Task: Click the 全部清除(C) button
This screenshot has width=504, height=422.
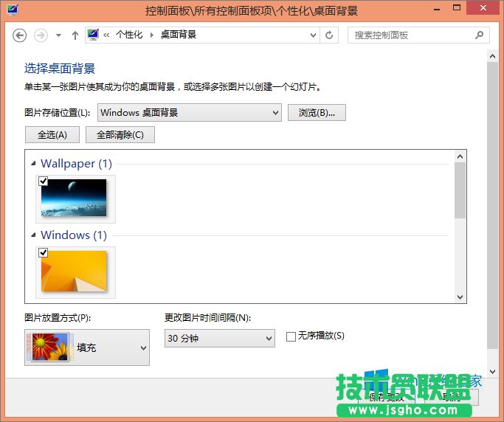Action: [x=120, y=135]
